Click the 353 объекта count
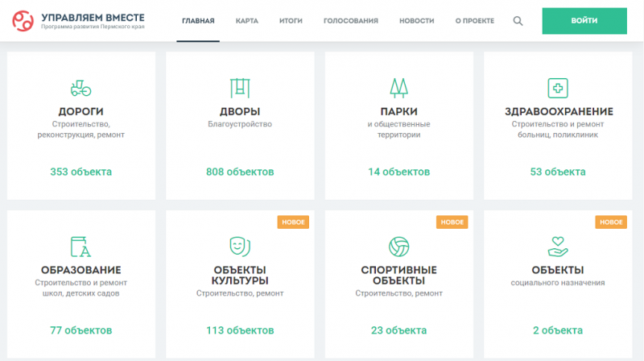This screenshot has height=361, width=644. coord(81,172)
